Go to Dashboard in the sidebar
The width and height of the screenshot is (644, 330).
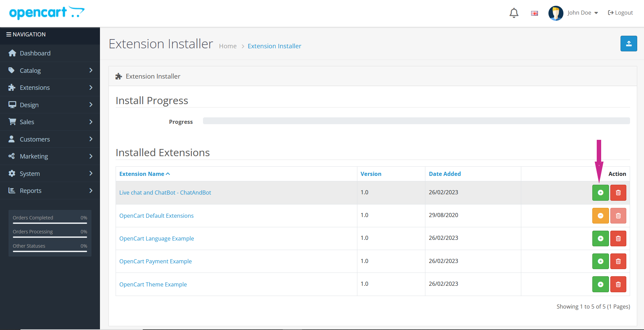point(35,53)
